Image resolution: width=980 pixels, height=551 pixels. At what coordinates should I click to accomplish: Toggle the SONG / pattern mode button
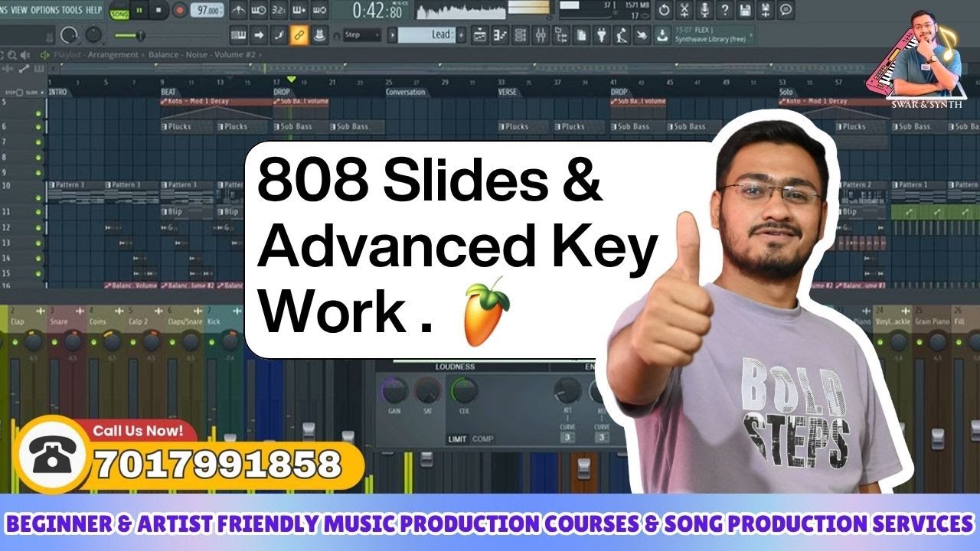tap(119, 11)
